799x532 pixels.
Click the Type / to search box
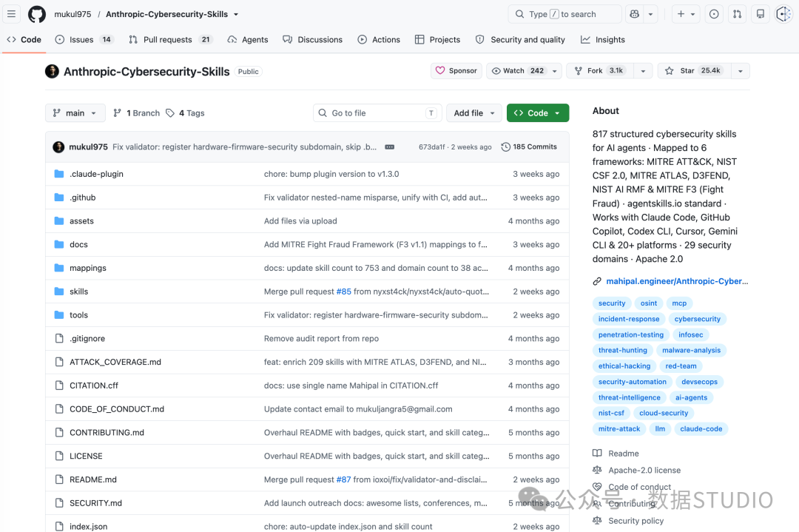[564, 14]
